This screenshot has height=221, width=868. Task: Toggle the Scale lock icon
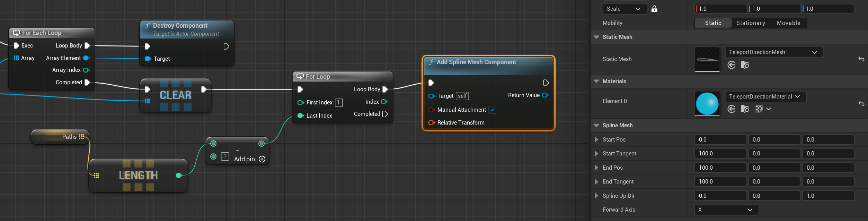pyautogui.click(x=654, y=9)
